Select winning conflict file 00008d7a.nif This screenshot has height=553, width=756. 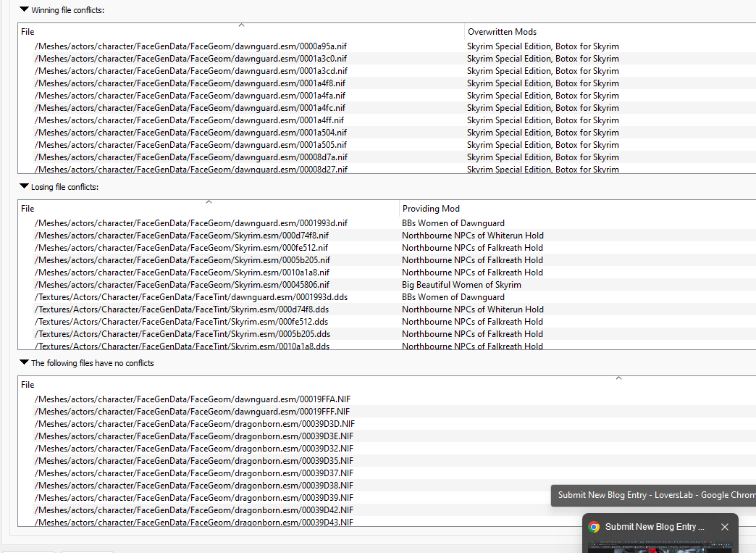tap(191, 157)
